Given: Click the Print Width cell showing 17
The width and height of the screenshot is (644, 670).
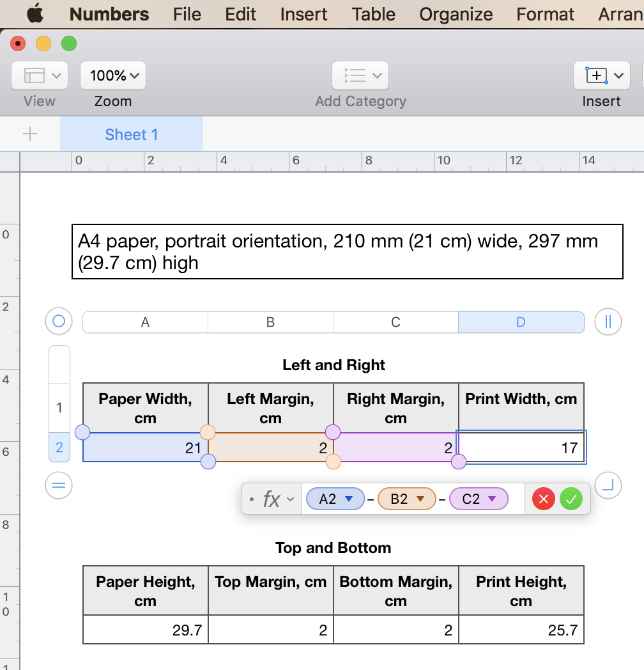Looking at the screenshot, I should (521, 448).
